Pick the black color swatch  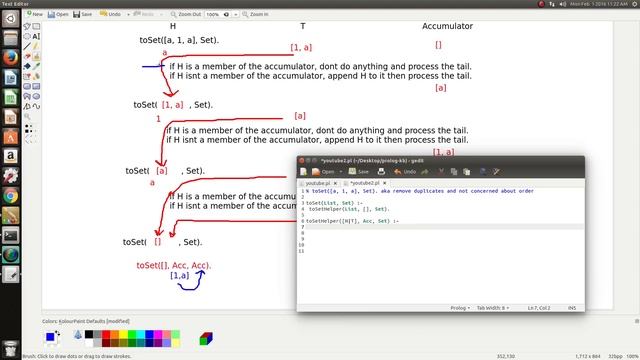click(x=89, y=335)
